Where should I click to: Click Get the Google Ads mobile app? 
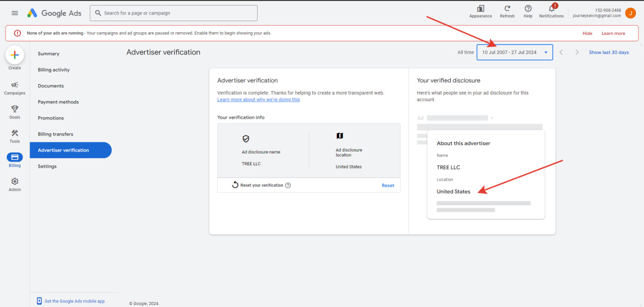click(74, 301)
